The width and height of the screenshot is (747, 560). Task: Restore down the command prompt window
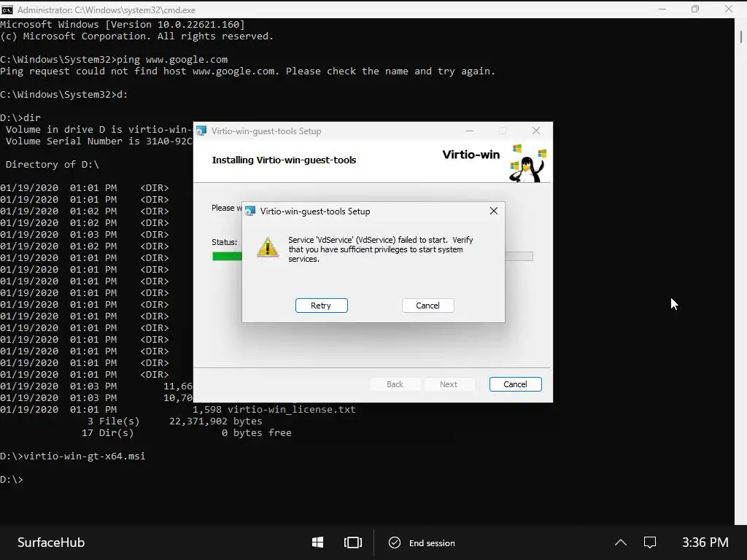695,9
